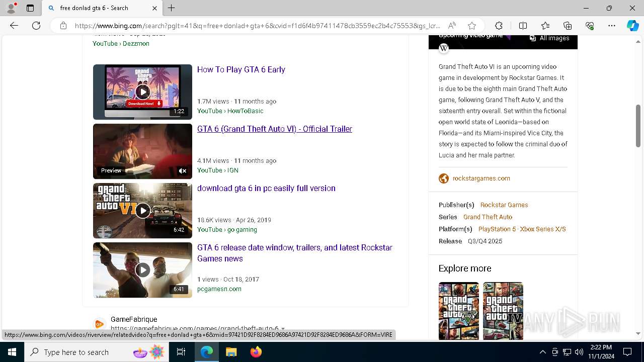Image resolution: width=644 pixels, height=362 pixels.
Task: Click 'YouTube › Dezzmon' source text
Action: coord(121,44)
